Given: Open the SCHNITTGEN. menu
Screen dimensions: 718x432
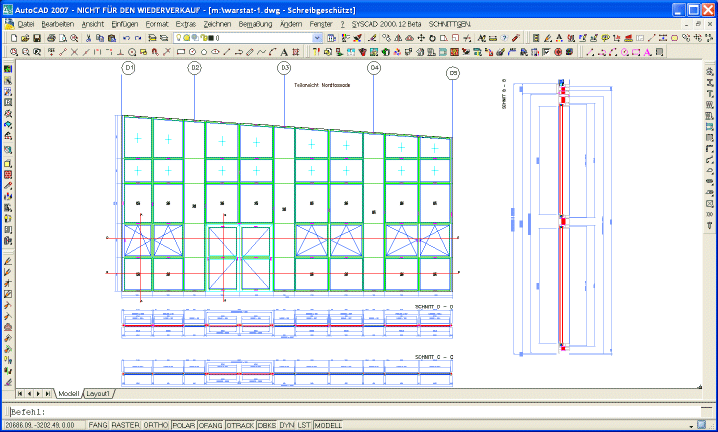Looking at the screenshot, I should click(x=450, y=24).
